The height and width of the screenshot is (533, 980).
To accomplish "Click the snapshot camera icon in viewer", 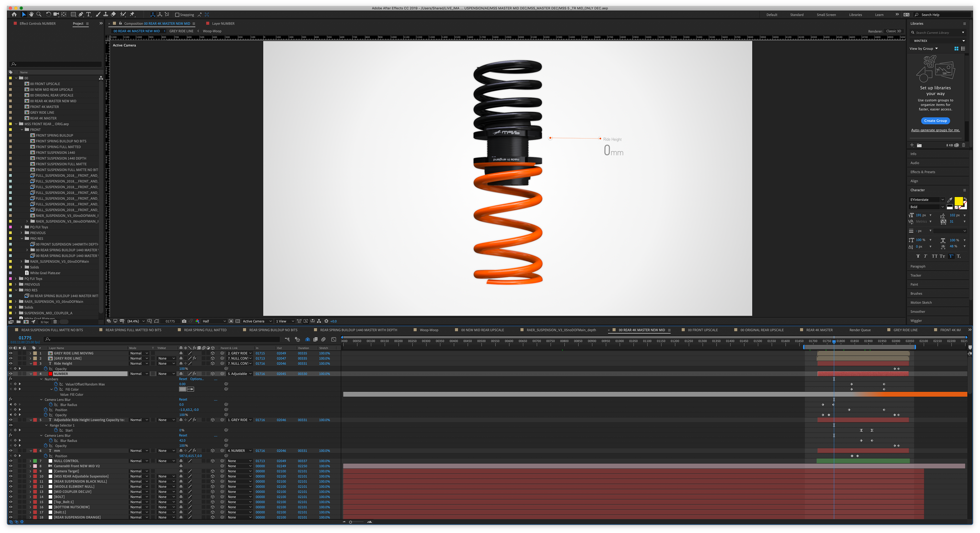I will pos(184,321).
